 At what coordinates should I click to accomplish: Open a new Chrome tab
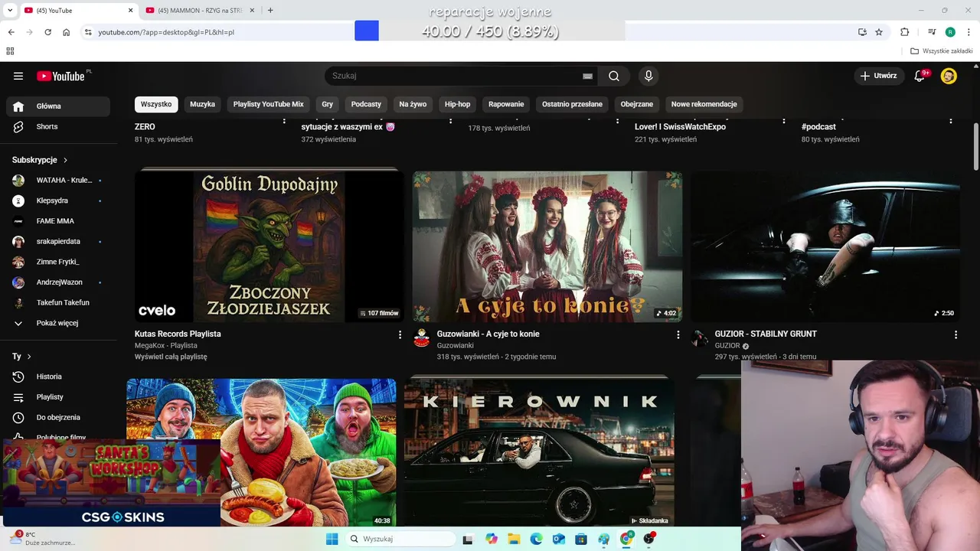pyautogui.click(x=270, y=11)
